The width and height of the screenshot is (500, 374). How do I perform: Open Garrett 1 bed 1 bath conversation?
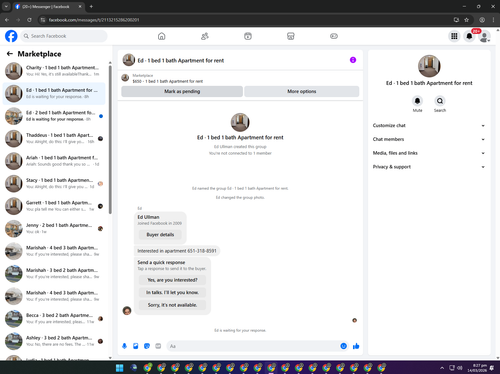[54, 206]
